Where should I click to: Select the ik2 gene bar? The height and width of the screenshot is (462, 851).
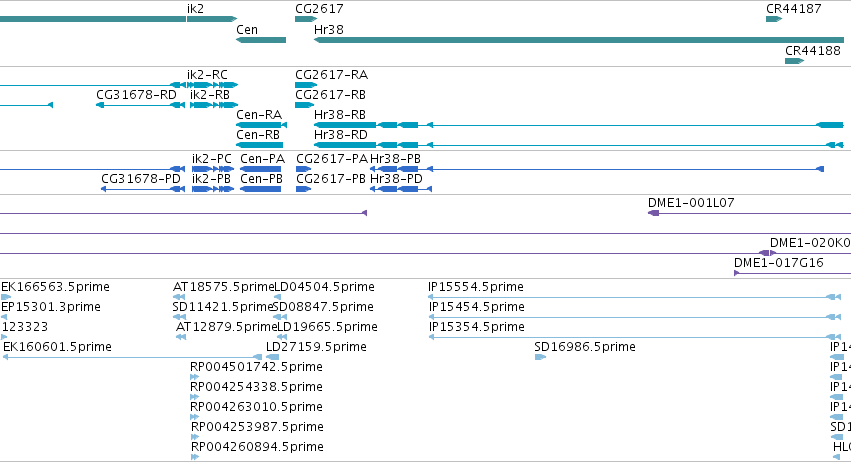(x=212, y=19)
